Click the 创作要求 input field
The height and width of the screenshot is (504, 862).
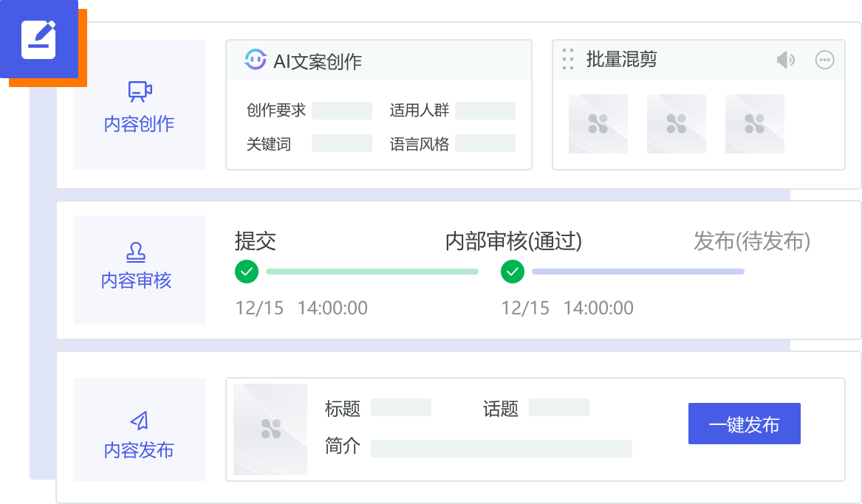coord(342,111)
